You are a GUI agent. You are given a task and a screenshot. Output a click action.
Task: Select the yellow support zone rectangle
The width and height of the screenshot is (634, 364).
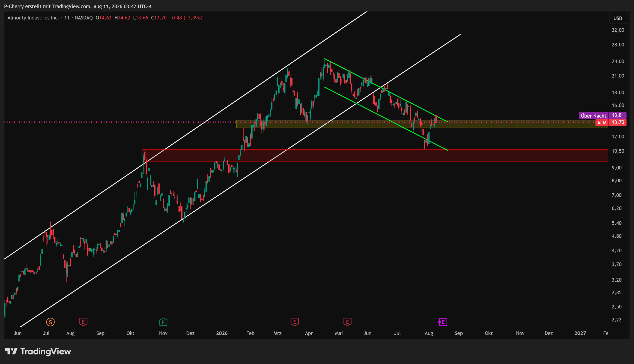tap(422, 124)
